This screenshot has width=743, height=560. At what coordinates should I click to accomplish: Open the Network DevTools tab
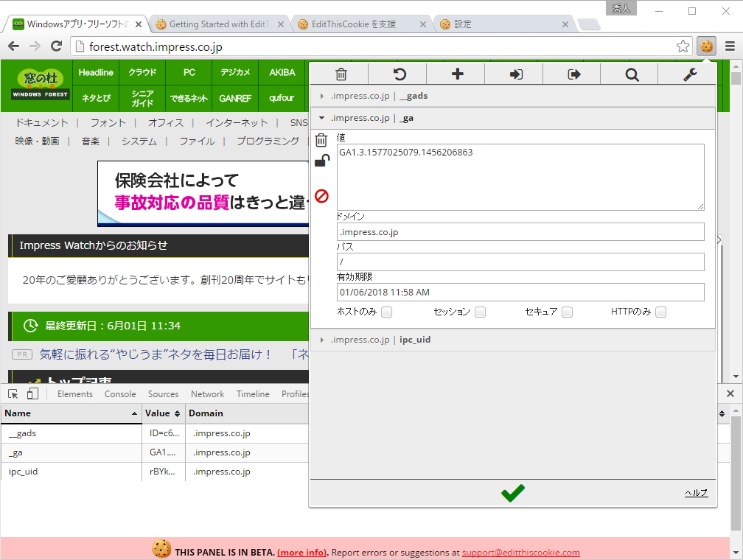208,393
